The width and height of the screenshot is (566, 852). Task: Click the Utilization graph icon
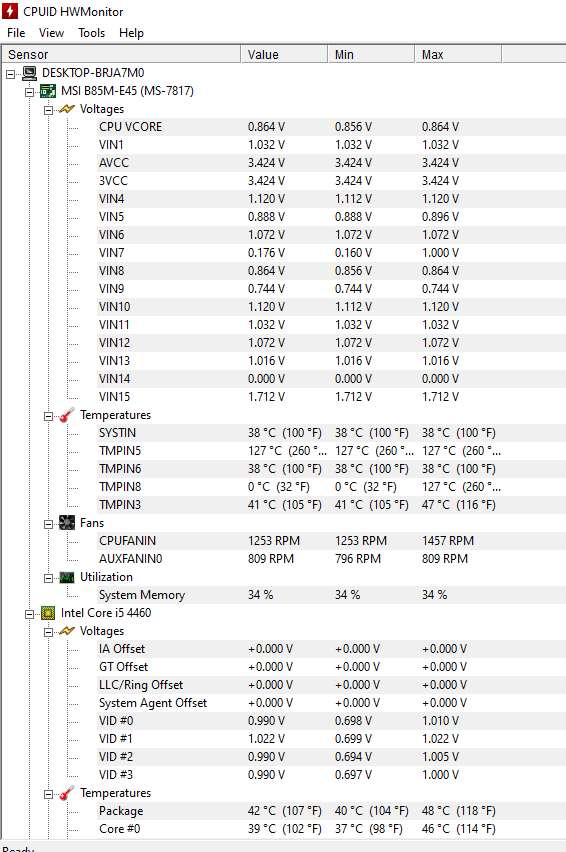pos(67,577)
